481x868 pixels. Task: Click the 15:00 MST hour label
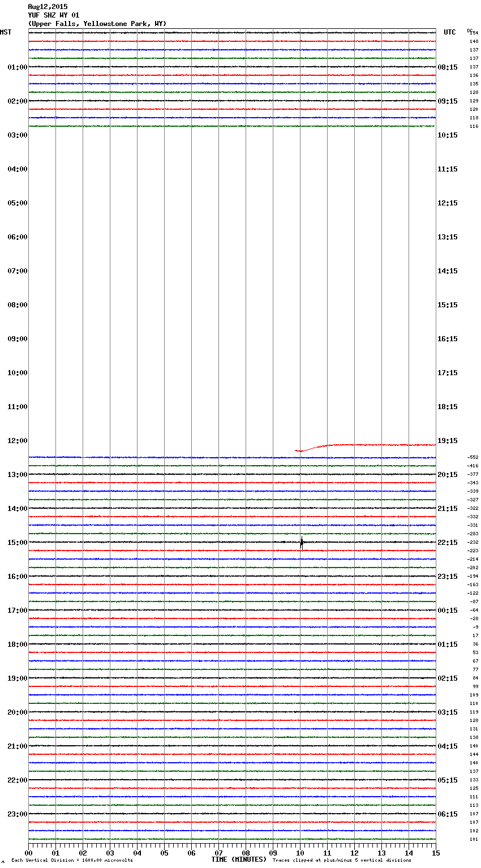tap(17, 543)
